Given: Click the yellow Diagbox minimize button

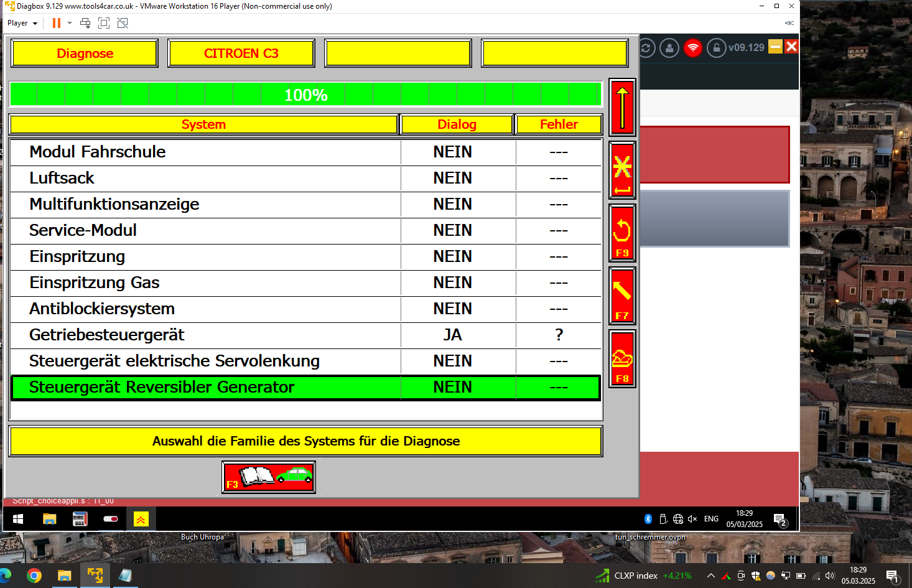Looking at the screenshot, I should click(775, 47).
